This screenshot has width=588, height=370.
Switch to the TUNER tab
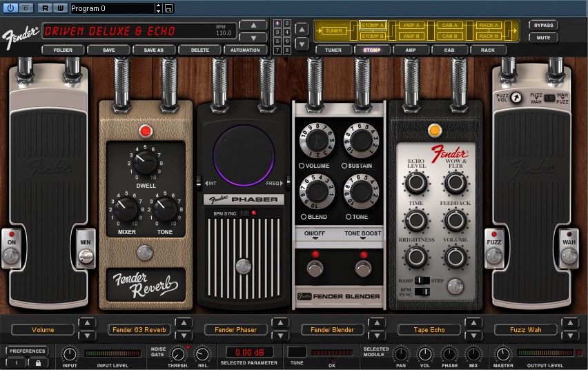(333, 50)
